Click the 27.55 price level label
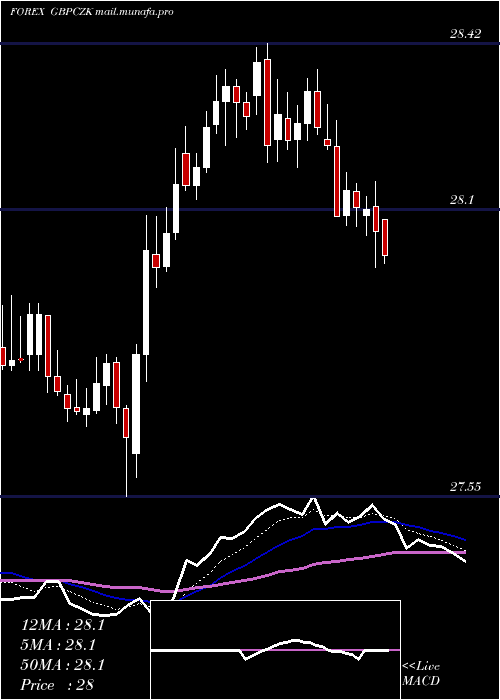The width and height of the screenshot is (500, 700). [465, 487]
